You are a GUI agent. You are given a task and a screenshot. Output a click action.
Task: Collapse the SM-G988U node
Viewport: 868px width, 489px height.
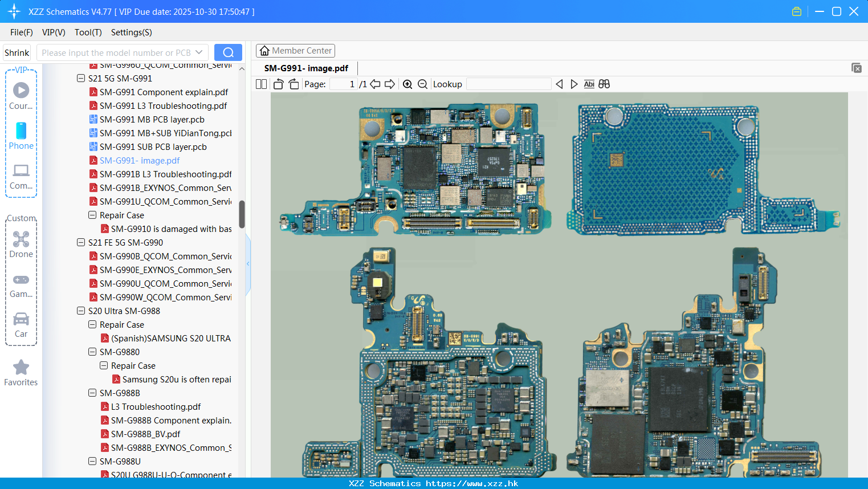92,462
